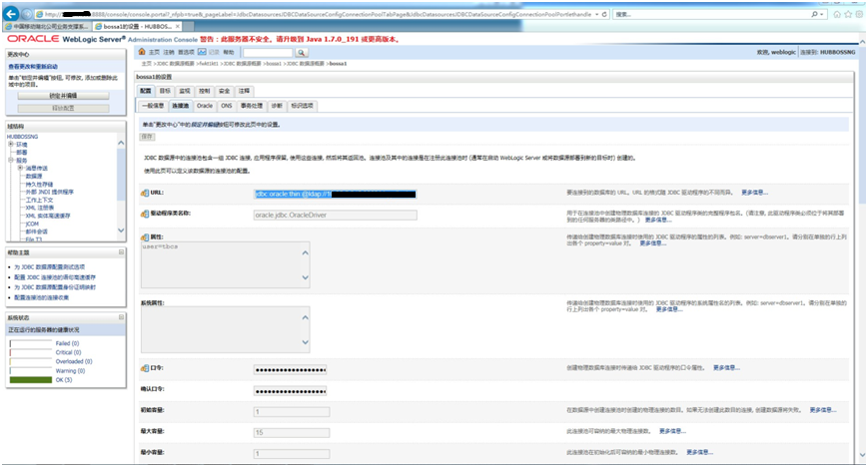Viewport: 868px width, 467px height.
Task: Click the 系统属性 textarea scroll down arrow
Action: 305,342
